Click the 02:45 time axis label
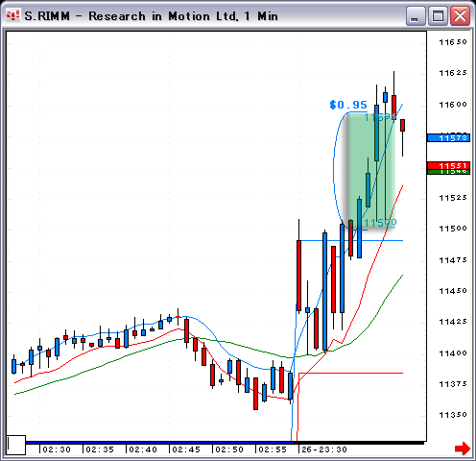Viewport: 476px width, 461px height. click(x=186, y=449)
